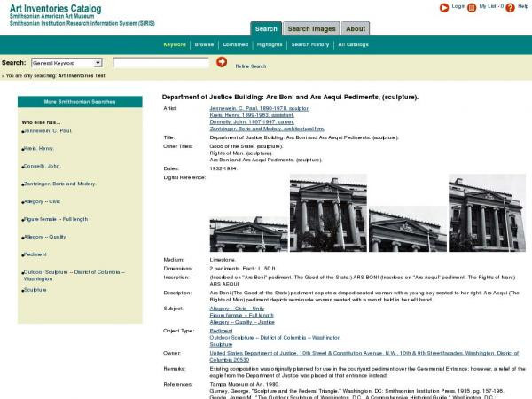This screenshot has height=399, width=532.
Task: Click Outdoor Sculpture object type link
Action: (275, 338)
